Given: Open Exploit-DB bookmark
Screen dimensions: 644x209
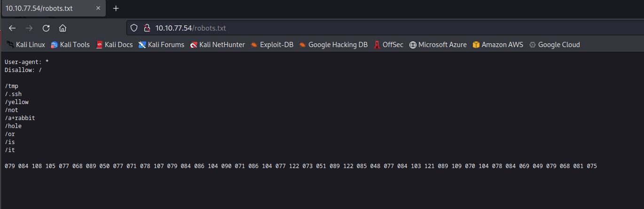Looking at the screenshot, I should (272, 45).
